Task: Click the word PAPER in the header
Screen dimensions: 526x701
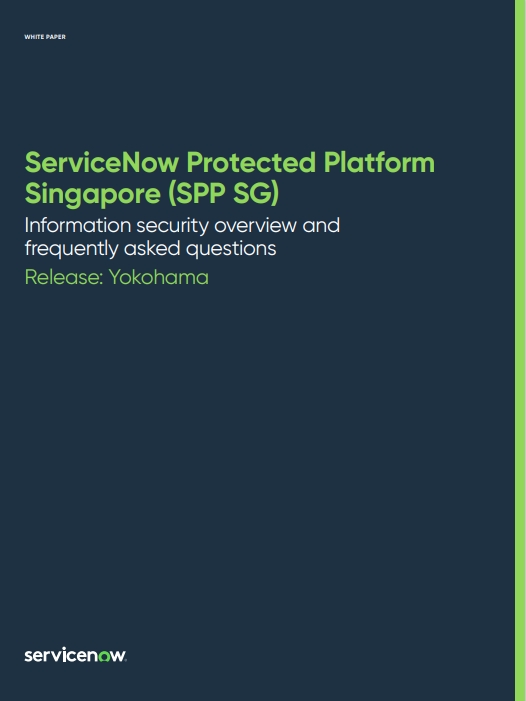Action: point(55,37)
